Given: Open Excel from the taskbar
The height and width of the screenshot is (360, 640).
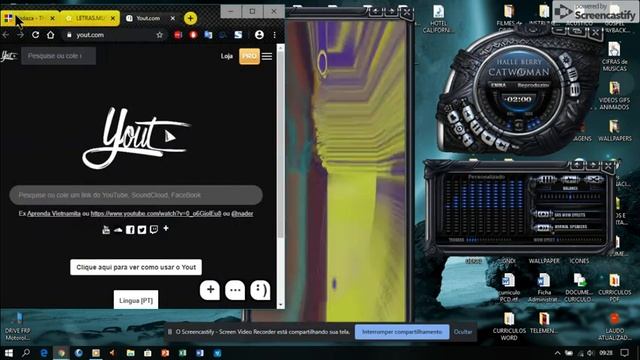Looking at the screenshot, I should coord(182,353).
